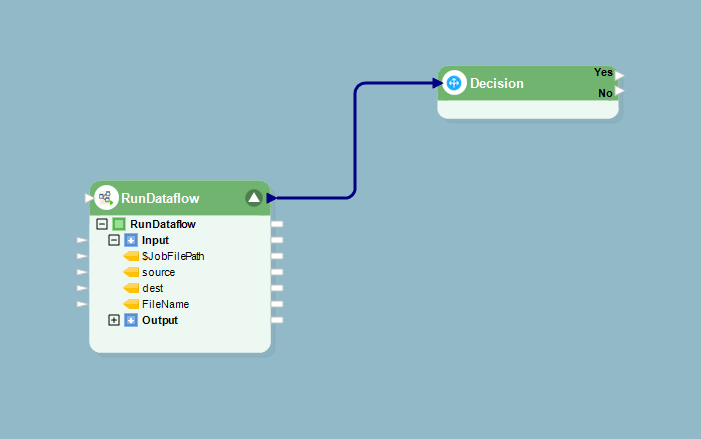Screen dimensions: 701x439
Task: Click the yellow $JobFilePath parameter icon
Action: (131, 256)
